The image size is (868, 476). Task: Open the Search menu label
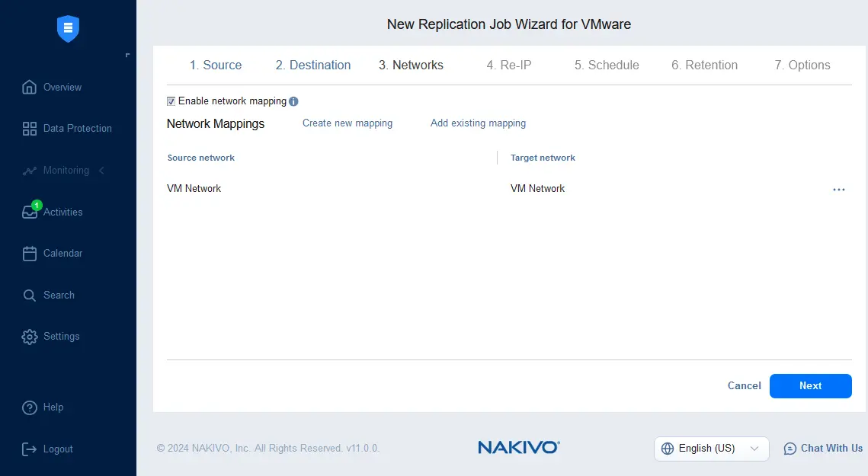(x=59, y=295)
